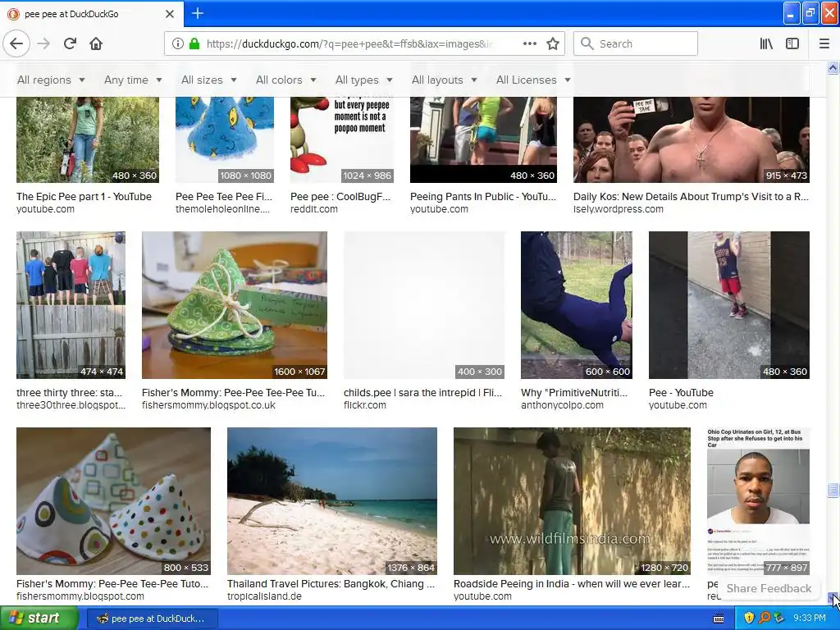The width and height of the screenshot is (840, 630).
Task: Open a new browser tab
Action: (197, 13)
